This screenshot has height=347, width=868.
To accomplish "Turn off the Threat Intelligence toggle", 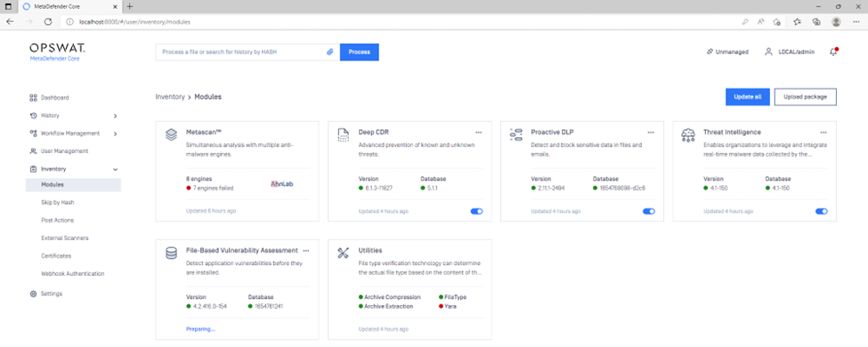I will pyautogui.click(x=822, y=211).
